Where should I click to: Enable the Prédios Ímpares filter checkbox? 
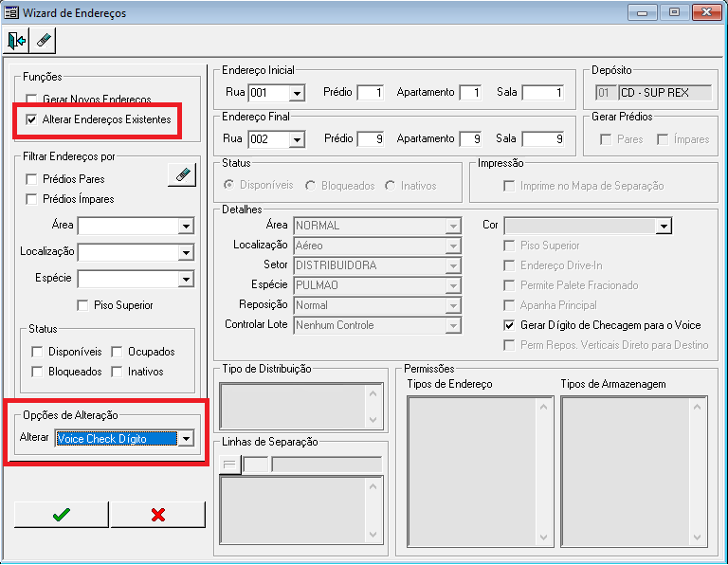pyautogui.click(x=31, y=199)
